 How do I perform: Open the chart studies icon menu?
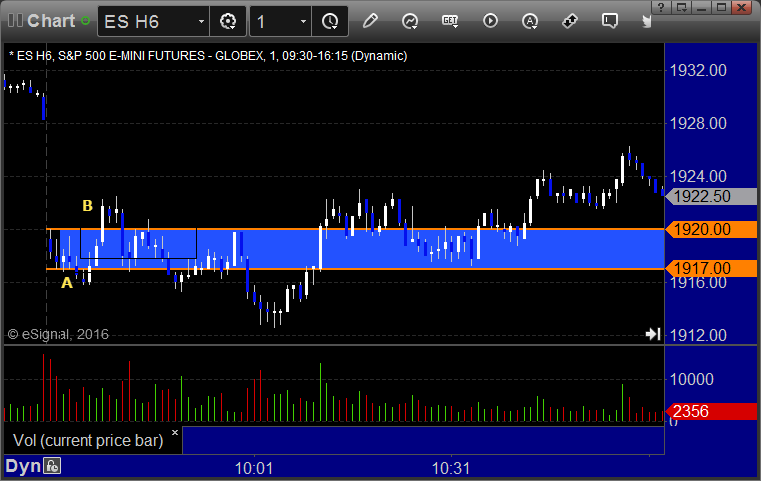click(x=410, y=21)
